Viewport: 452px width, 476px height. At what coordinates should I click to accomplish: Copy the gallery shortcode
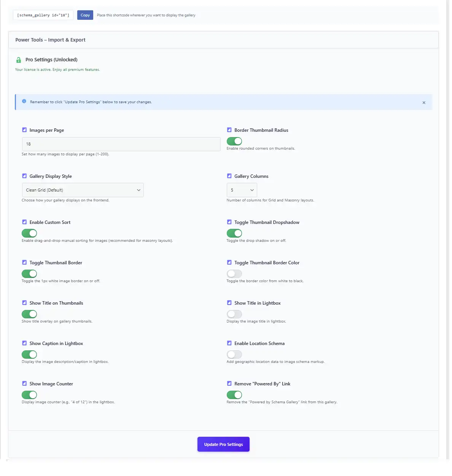pyautogui.click(x=85, y=15)
